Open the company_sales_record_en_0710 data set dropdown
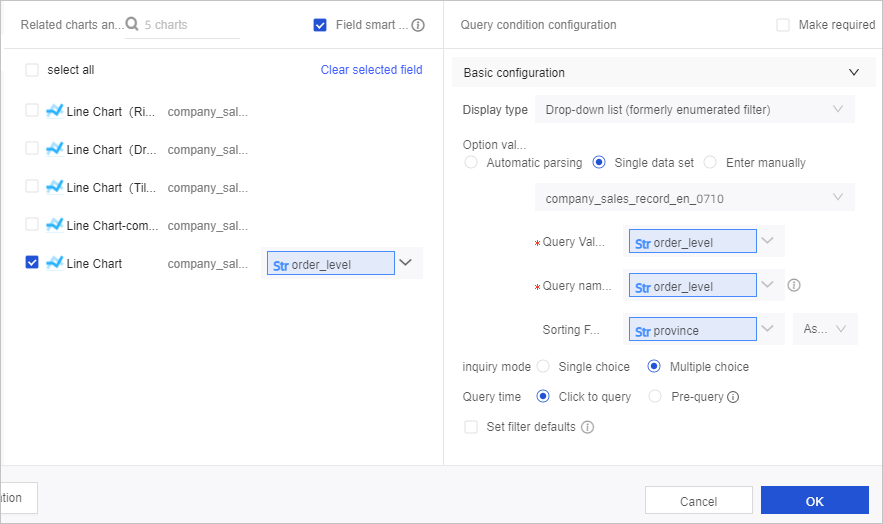Image resolution: width=883 pixels, height=524 pixels. [x=694, y=198]
